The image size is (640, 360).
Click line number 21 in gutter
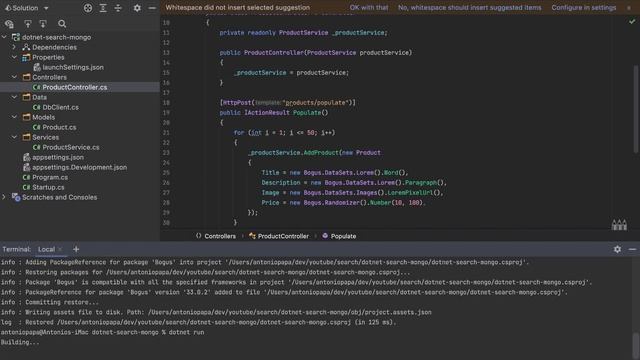tap(166, 133)
